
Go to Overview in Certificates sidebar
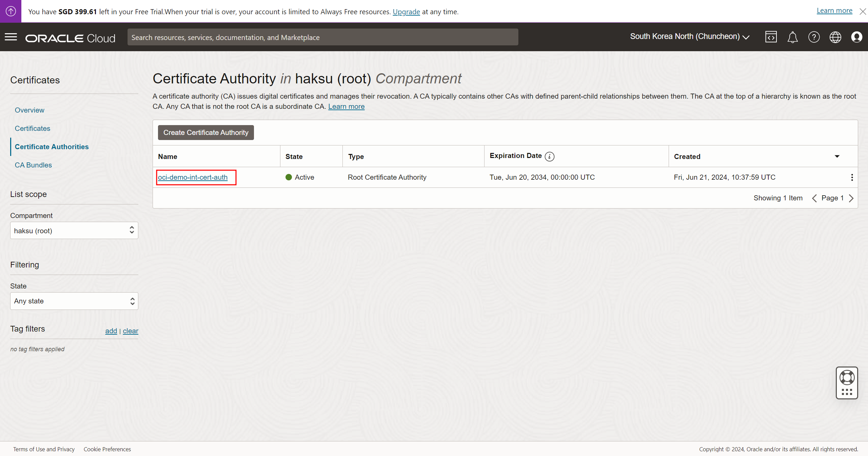point(29,110)
